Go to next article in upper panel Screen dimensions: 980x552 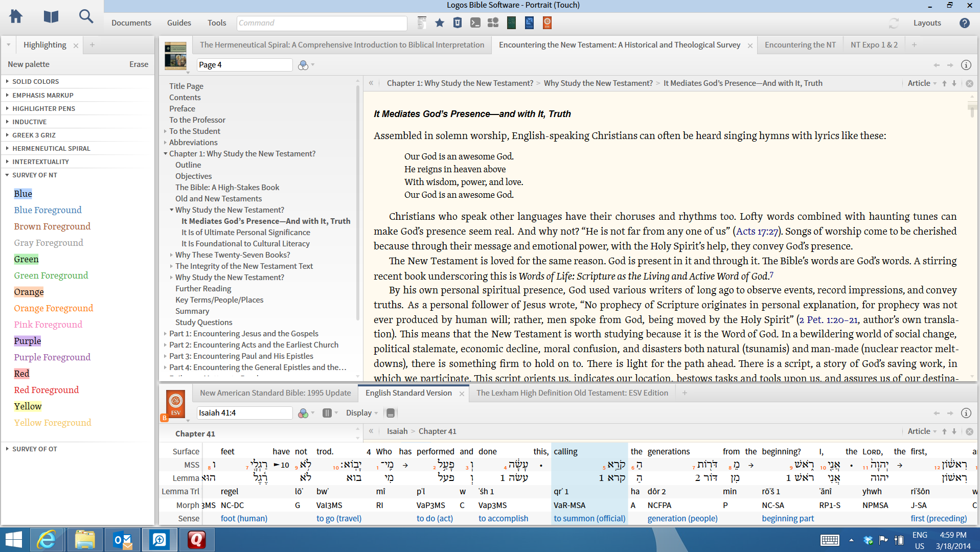click(954, 83)
